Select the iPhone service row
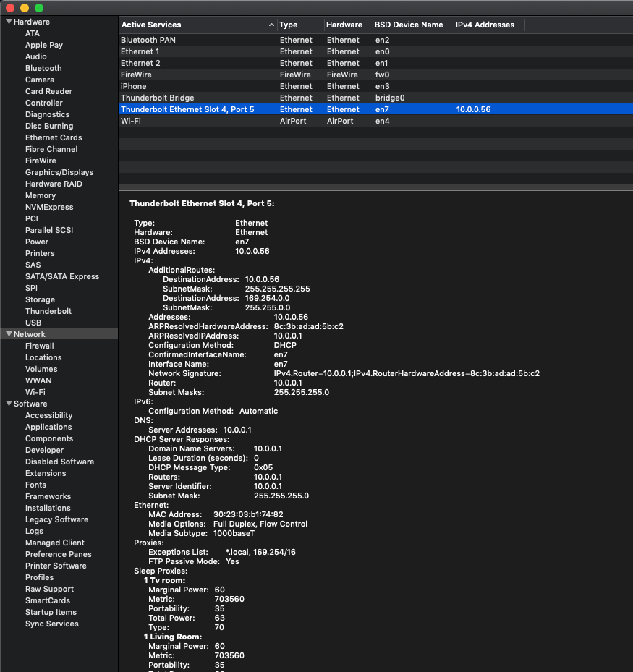Screen dimensions: 633x672 [133, 86]
